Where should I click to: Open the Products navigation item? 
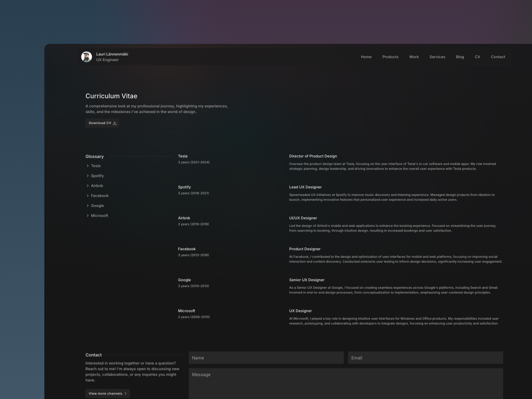pos(390,57)
